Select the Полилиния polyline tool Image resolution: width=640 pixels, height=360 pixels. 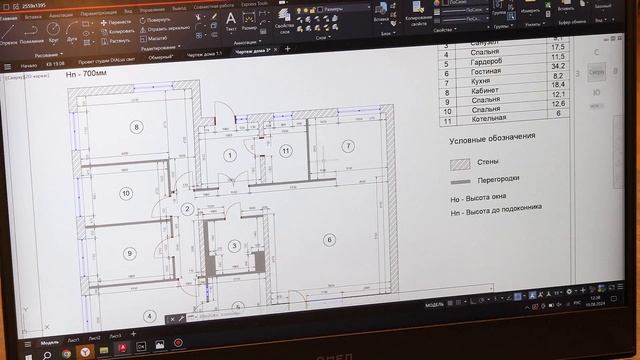[x=31, y=33]
